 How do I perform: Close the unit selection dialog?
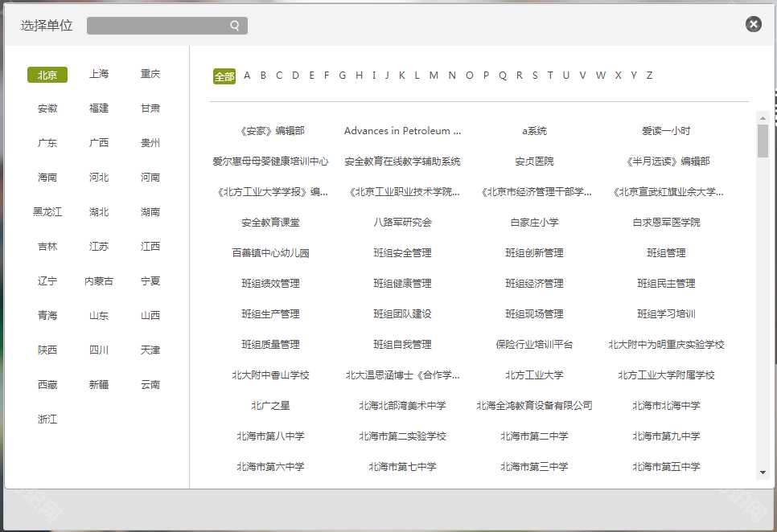pos(754,24)
